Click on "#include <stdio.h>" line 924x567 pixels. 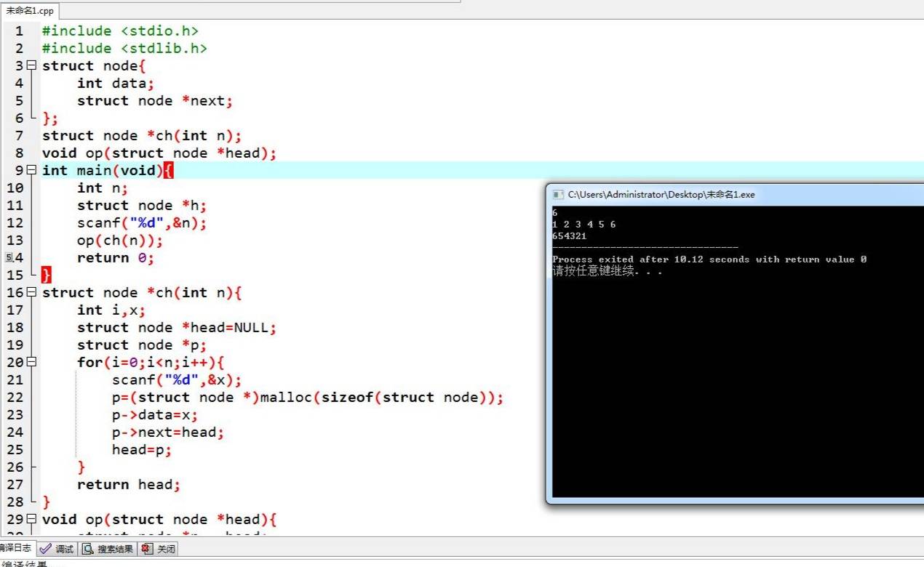click(120, 31)
